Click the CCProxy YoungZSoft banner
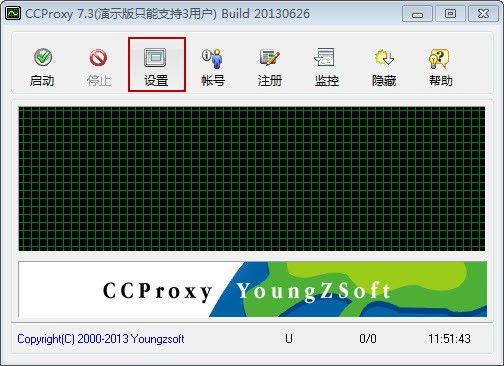 [x=252, y=289]
